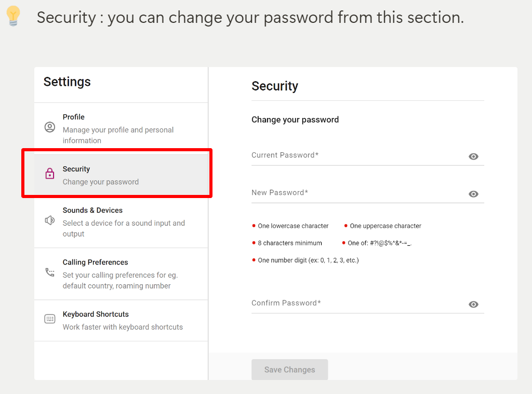Click the Keyboard Shortcuts keyboard icon
Screen dimensions: 532x394
[50, 319]
